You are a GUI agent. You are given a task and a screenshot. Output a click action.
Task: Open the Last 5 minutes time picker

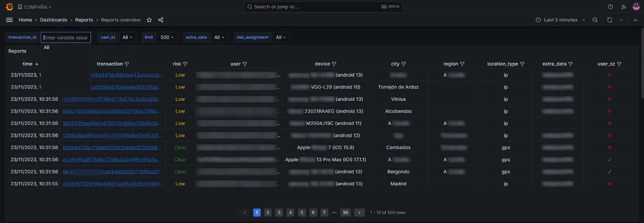coord(560,20)
